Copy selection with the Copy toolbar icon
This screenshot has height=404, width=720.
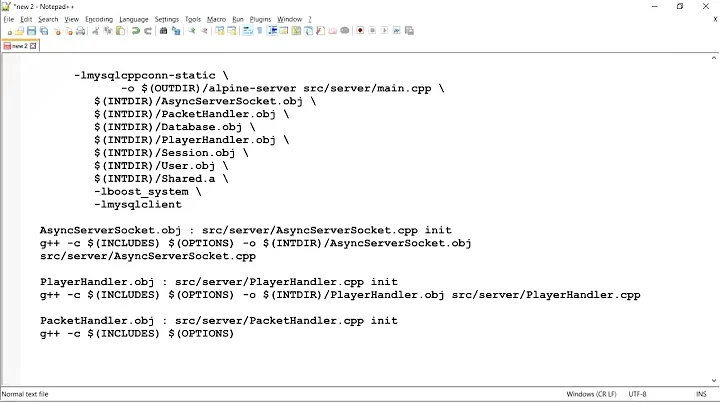pos(108,31)
